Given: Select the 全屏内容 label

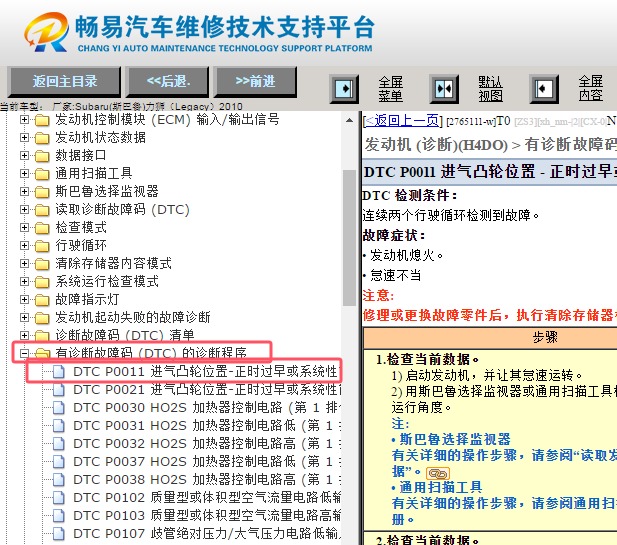Looking at the screenshot, I should tap(590, 89).
